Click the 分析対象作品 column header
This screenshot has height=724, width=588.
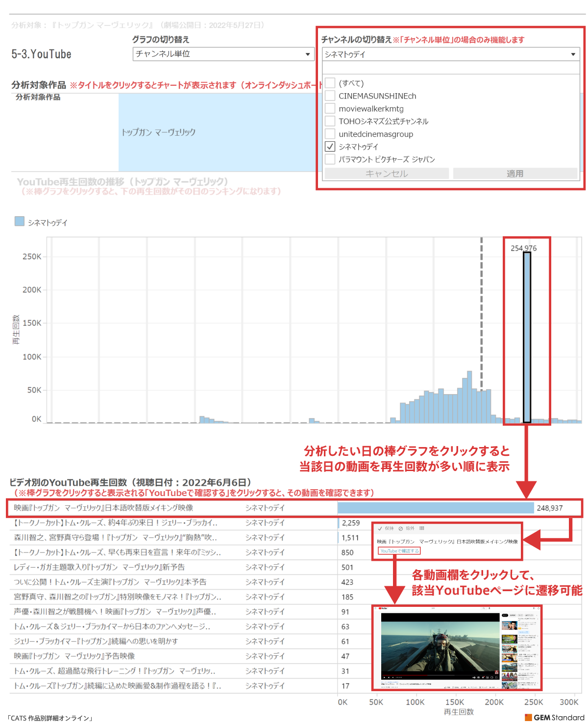pos(38,97)
